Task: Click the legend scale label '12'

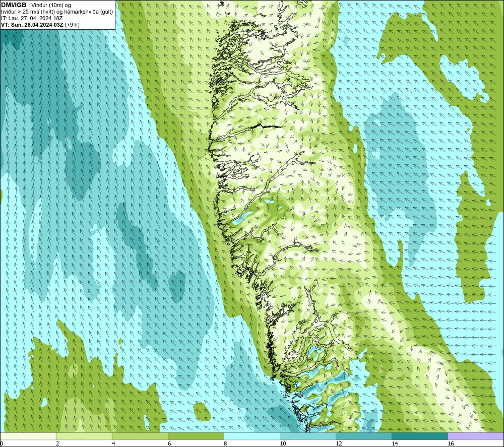Action: 339,443
